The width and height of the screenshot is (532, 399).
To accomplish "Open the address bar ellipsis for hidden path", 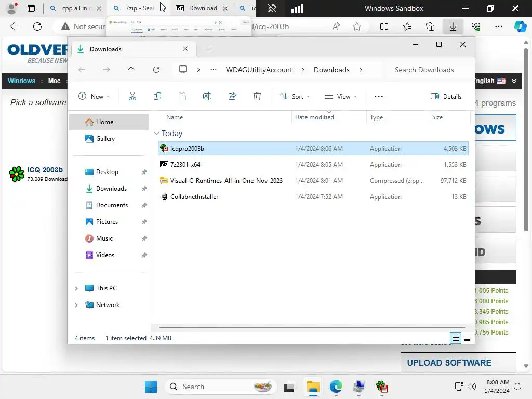I will point(214,70).
